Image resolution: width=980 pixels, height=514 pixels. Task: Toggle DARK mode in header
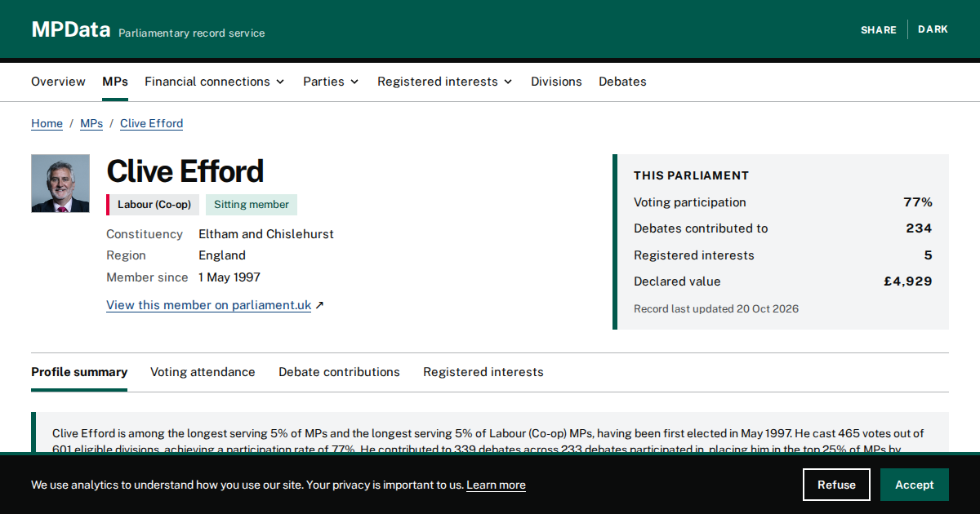(933, 29)
